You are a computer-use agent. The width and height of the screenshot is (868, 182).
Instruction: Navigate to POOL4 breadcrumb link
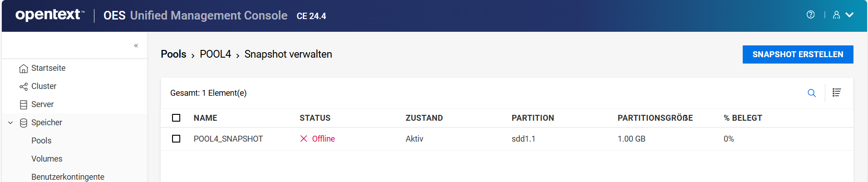pyautogui.click(x=215, y=54)
